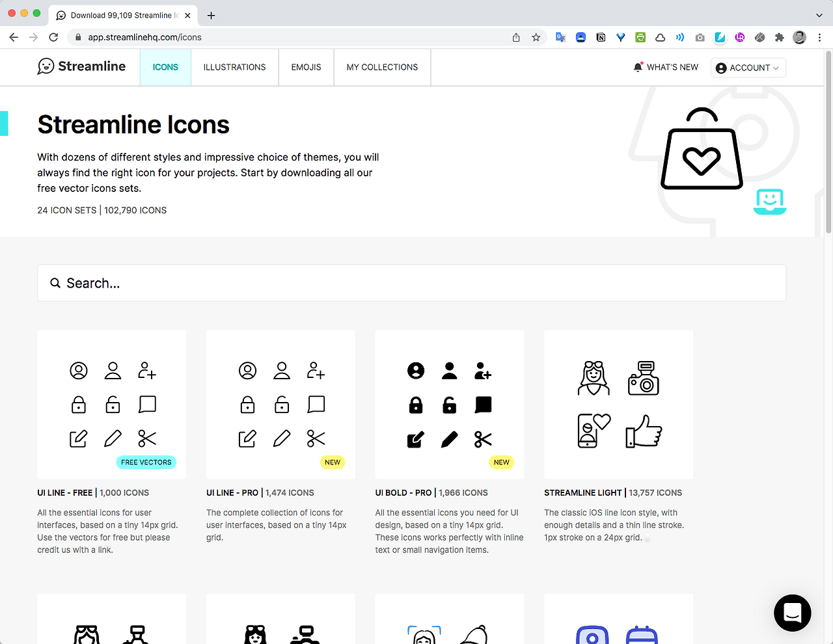
Task: Click the NEW badge on UI Bold card
Action: point(502,463)
